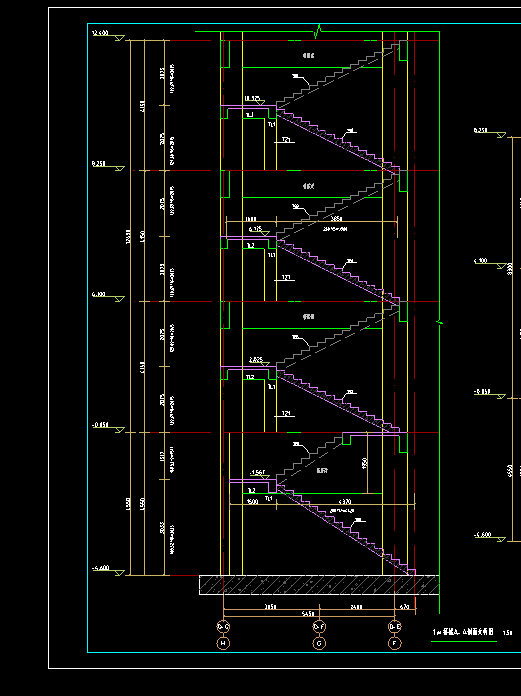This screenshot has height=696, width=521.
Task: Select the 3050 bottom dimension text
Action: point(270,606)
